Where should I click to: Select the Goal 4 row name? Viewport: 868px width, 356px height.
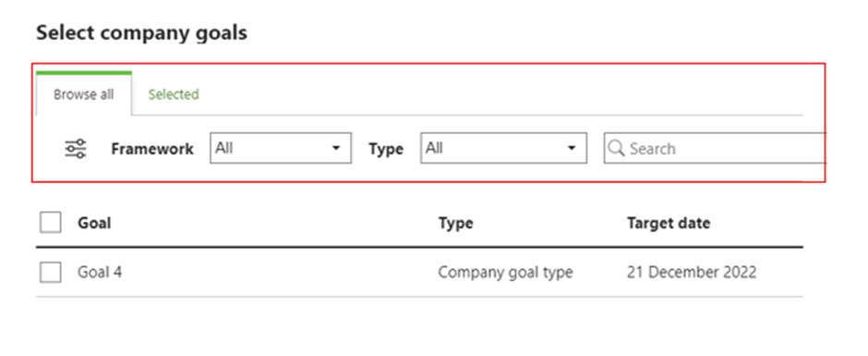(x=100, y=272)
